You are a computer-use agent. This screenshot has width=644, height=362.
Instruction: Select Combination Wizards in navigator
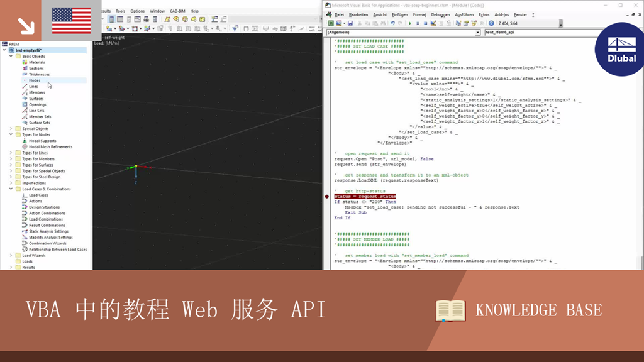pyautogui.click(x=47, y=243)
